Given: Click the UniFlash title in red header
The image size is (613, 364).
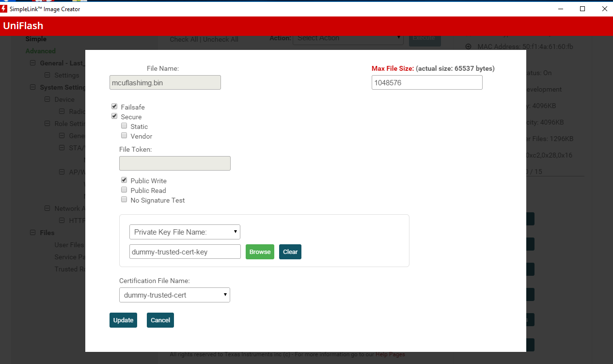Looking at the screenshot, I should tap(23, 26).
